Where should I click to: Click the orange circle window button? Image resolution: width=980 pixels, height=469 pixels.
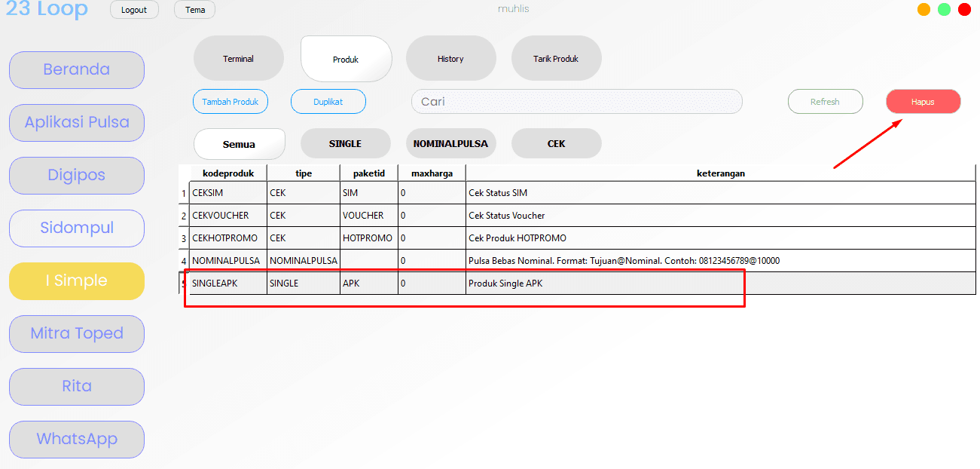click(x=924, y=10)
